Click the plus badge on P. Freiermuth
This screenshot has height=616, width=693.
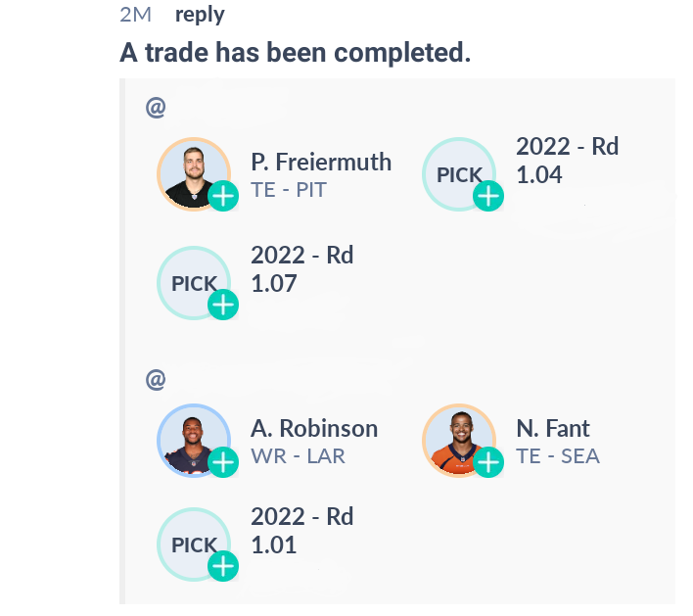tap(223, 196)
